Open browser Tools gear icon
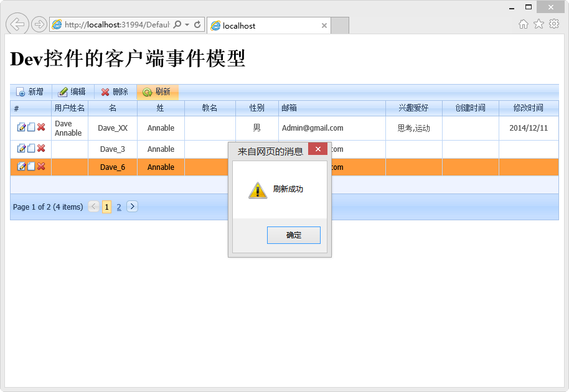Image resolution: width=569 pixels, height=392 pixels. [554, 24]
